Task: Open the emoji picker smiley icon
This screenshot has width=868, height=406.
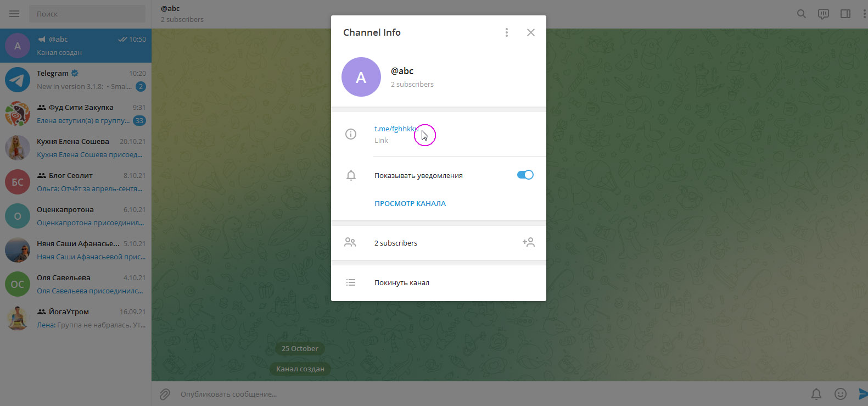Action: [x=840, y=394]
